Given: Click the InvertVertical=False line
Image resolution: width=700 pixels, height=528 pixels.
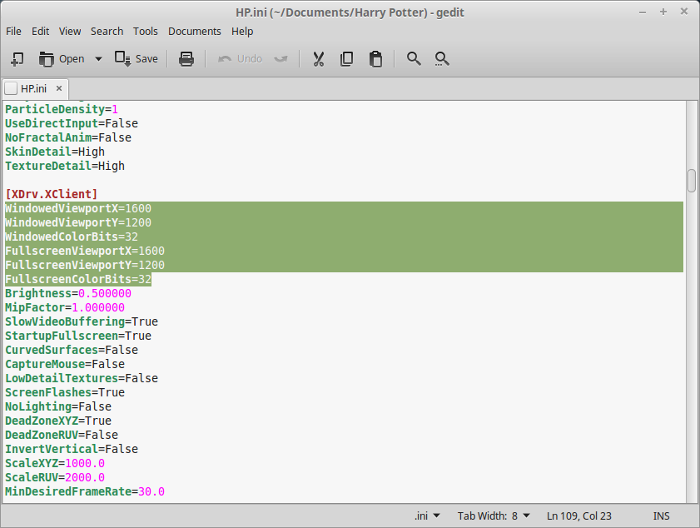Looking at the screenshot, I should click(x=71, y=449).
